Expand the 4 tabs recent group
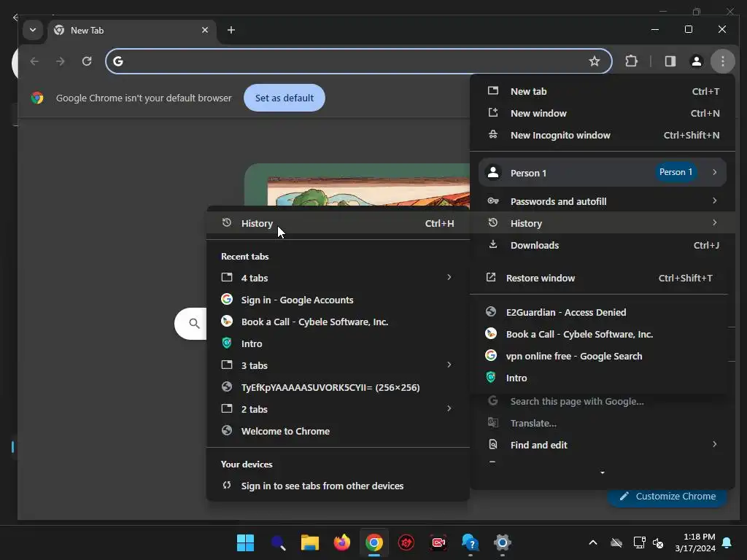 pyautogui.click(x=338, y=278)
